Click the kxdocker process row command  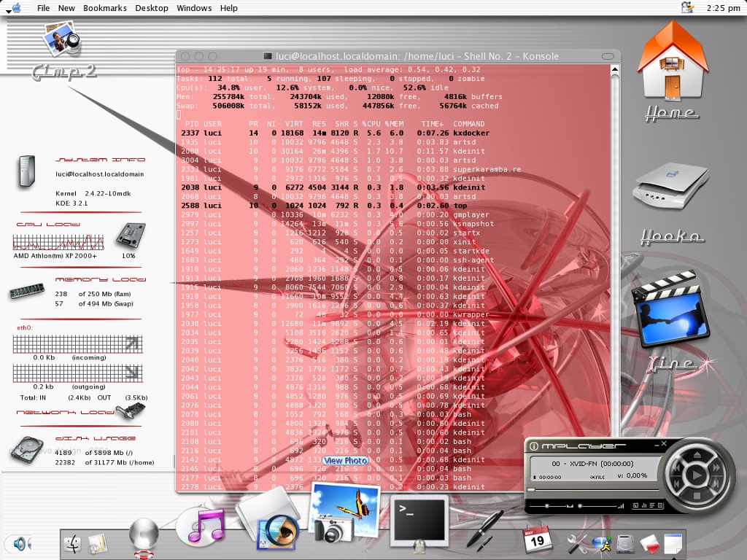tap(471, 133)
